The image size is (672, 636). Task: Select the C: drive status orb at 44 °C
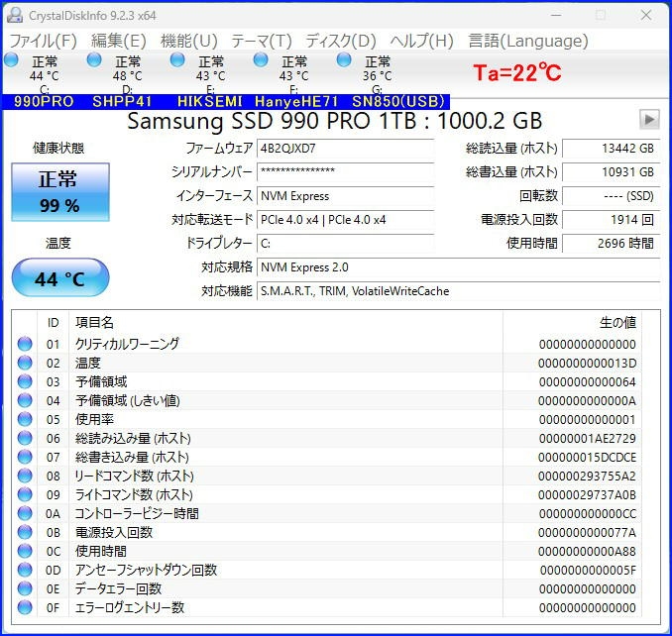click(12, 59)
